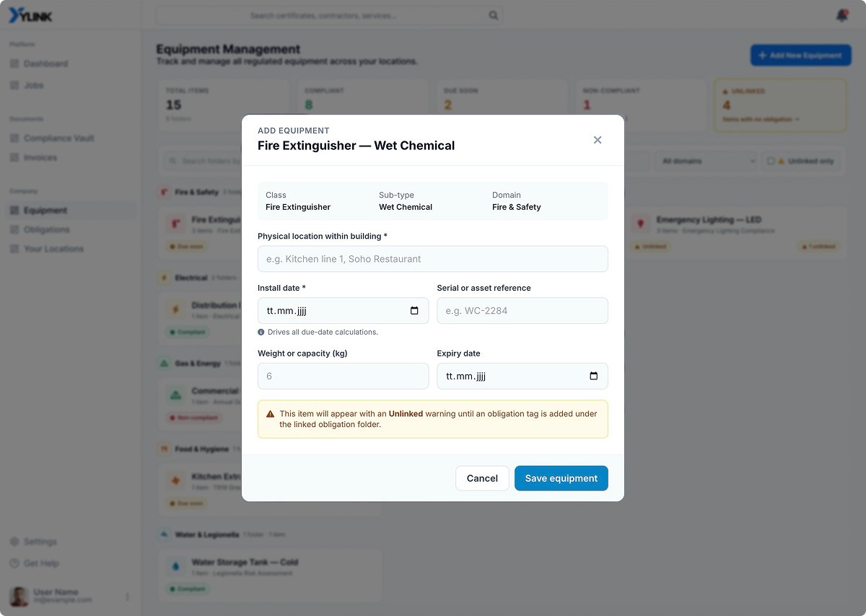
Task: Click the Save equipment button
Action: [561, 478]
